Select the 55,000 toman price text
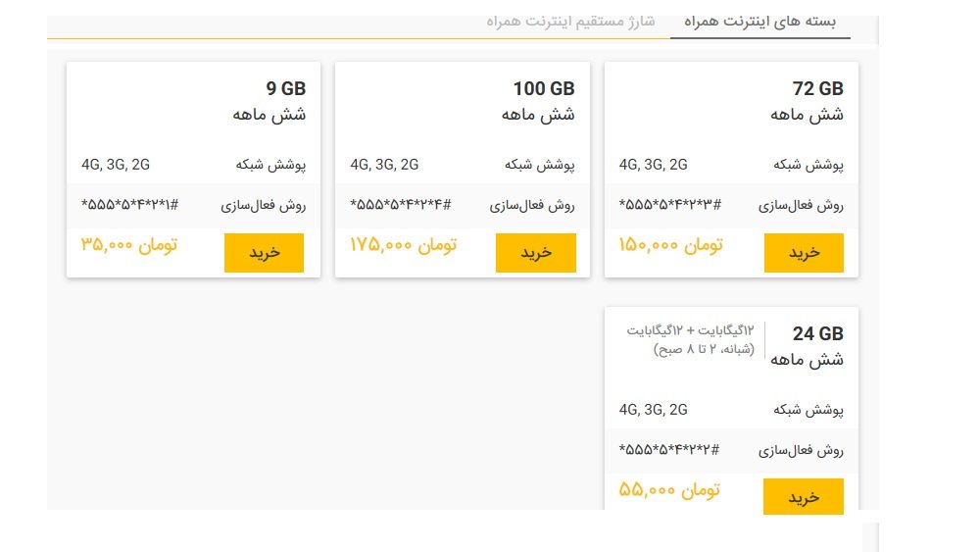 [670, 489]
